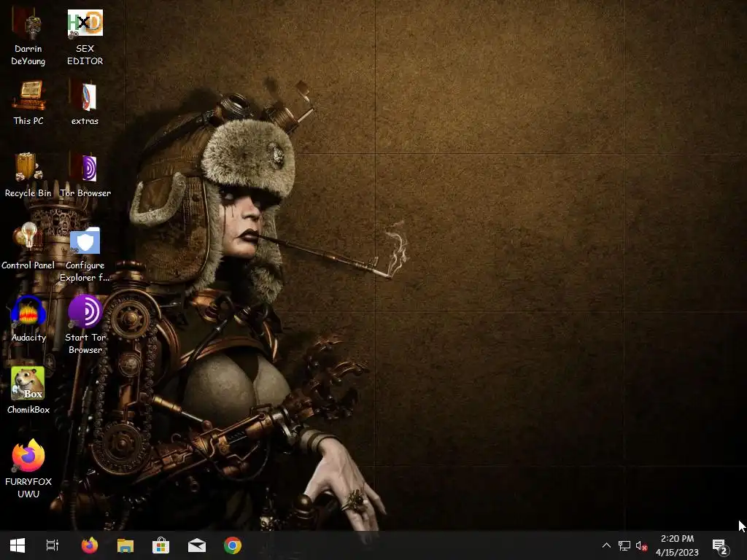Open Task View from the taskbar

click(53, 545)
